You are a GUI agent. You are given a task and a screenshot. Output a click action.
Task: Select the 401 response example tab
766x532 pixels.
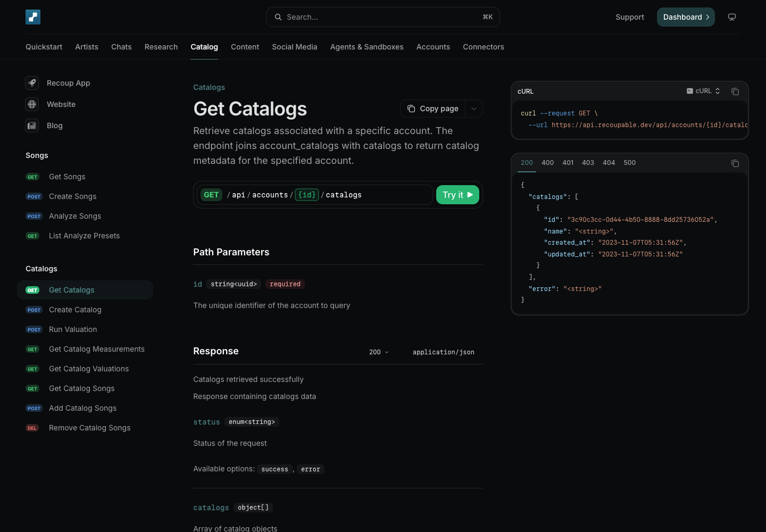click(x=568, y=163)
